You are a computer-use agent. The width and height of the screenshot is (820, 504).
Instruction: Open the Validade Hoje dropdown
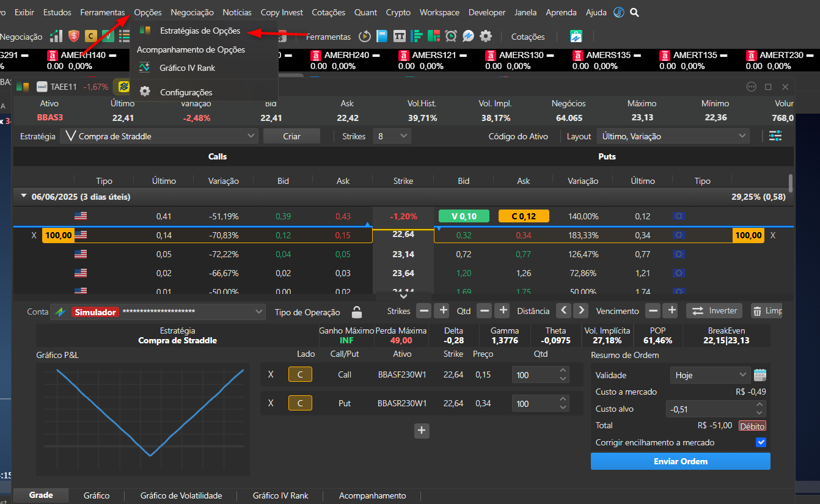[710, 375]
